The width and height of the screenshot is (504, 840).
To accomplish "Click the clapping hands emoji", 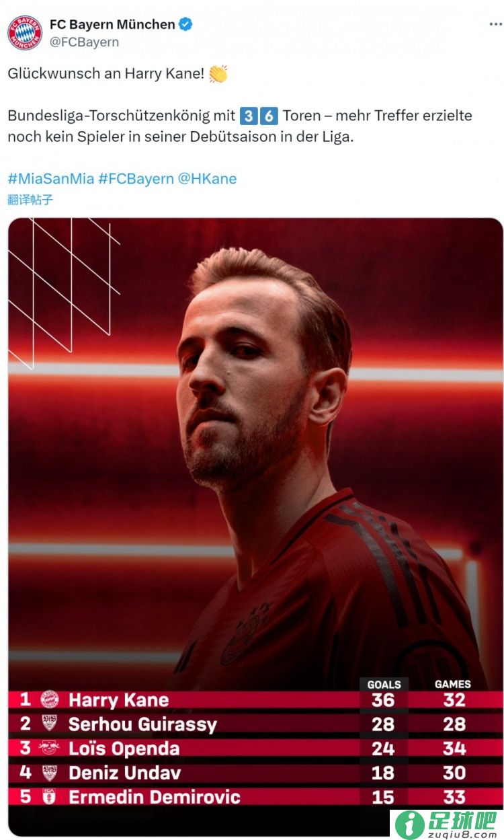I will 218,73.
